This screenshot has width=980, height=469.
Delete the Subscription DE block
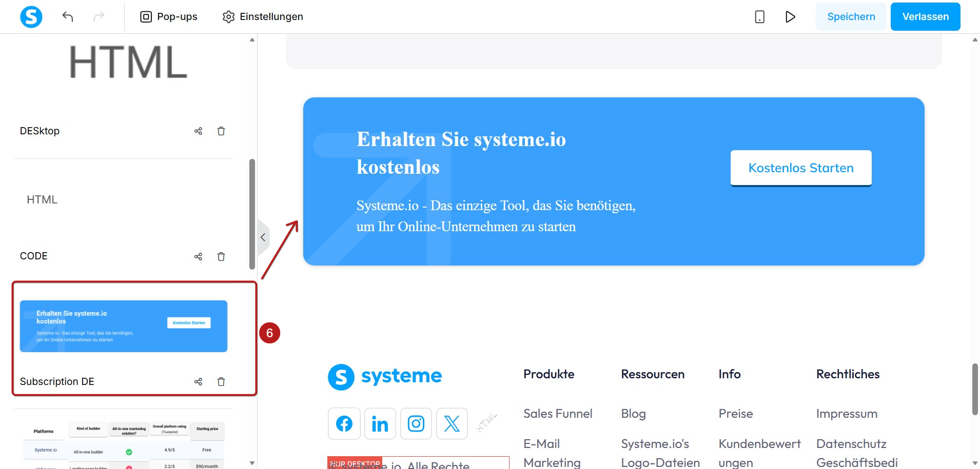pos(221,381)
